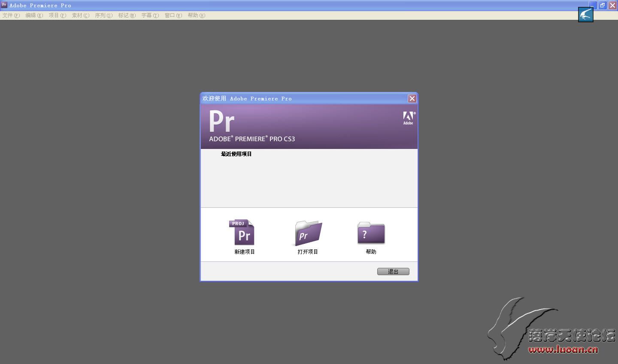Screen dimensions: 618x364
Task: Click the Premiere Pro icon in the title bar
Action: pyautogui.click(x=4, y=5)
